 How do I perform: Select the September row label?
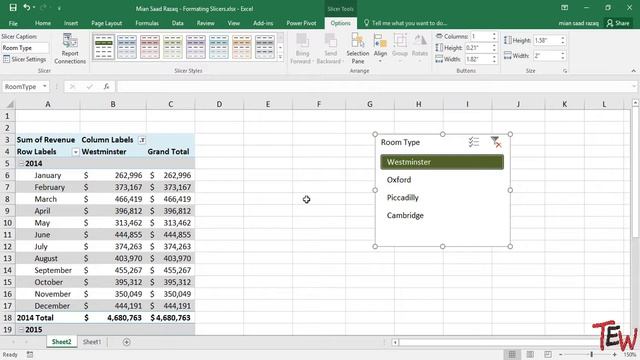(53, 270)
